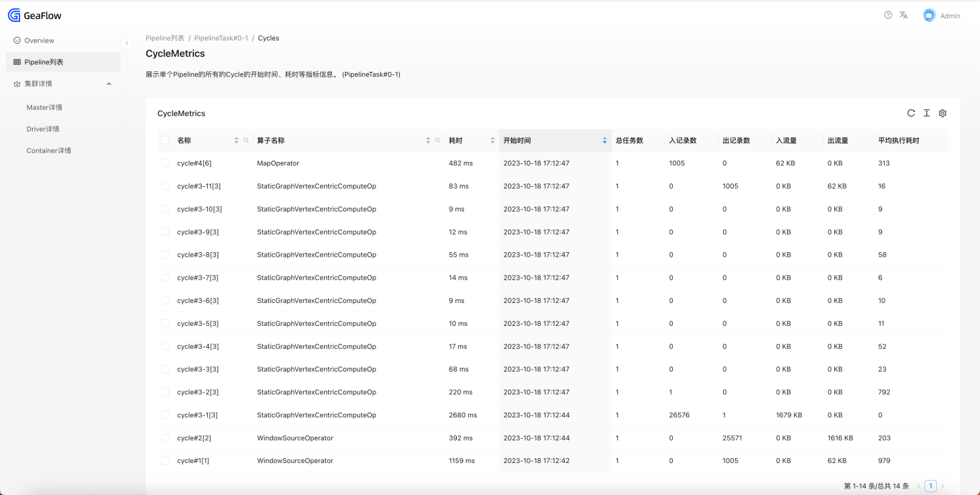Click the Admin avatar icon

coord(929,15)
